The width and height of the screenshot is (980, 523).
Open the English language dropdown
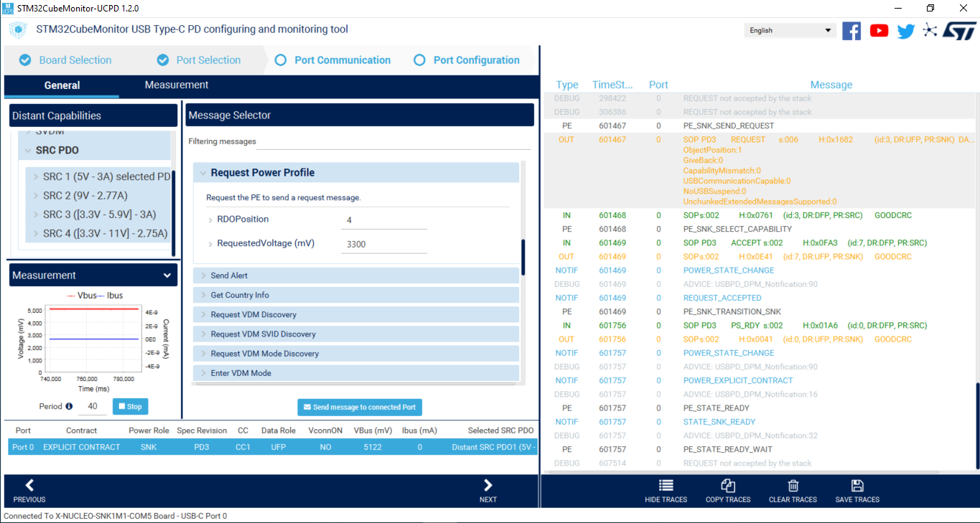point(790,30)
